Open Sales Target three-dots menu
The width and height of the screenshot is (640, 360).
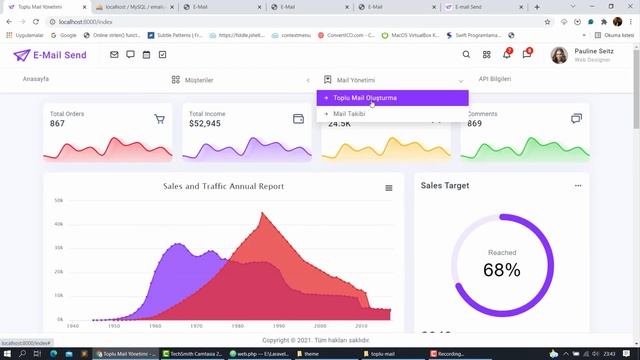pyautogui.click(x=578, y=185)
